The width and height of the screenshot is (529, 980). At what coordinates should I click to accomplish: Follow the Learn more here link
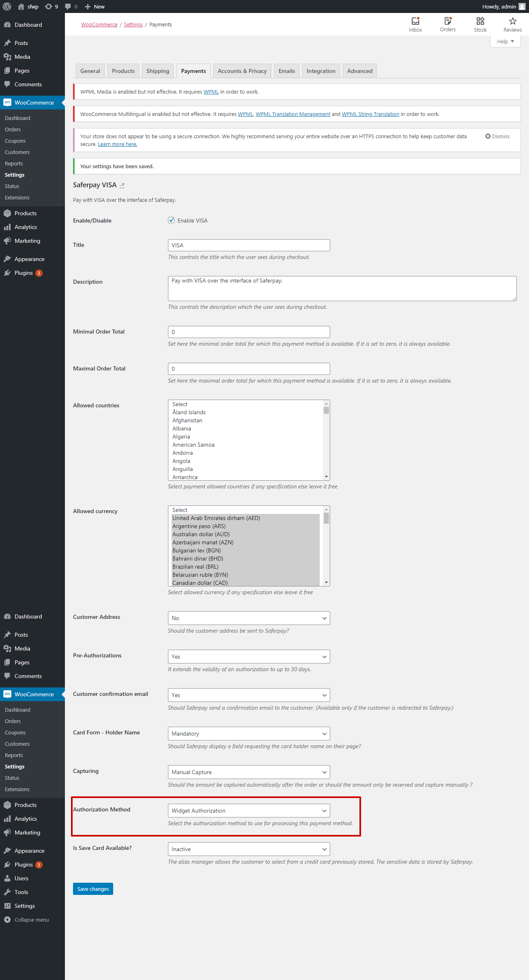click(x=117, y=144)
